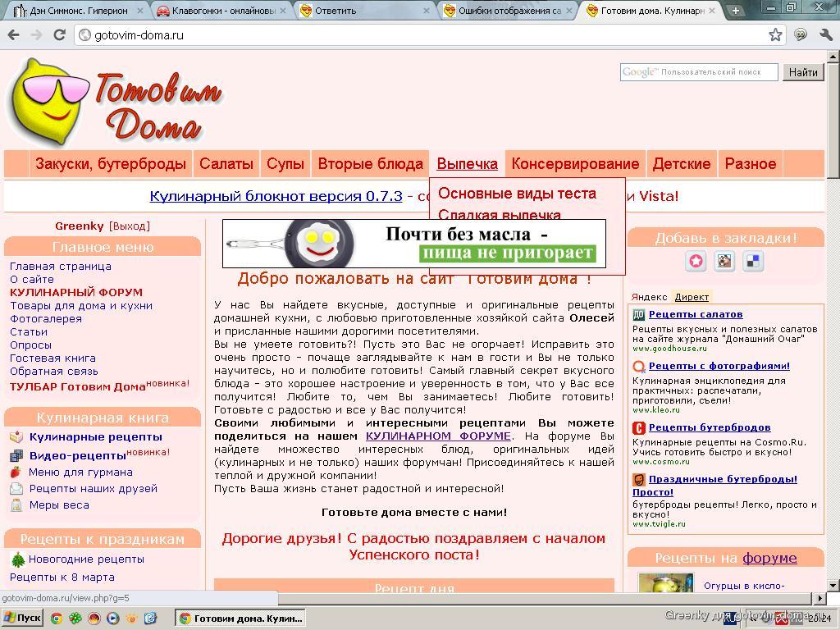This screenshot has height=630, width=840.
Task: Click the ДО icon beside the Рецепты салатов ad
Action: (x=638, y=314)
